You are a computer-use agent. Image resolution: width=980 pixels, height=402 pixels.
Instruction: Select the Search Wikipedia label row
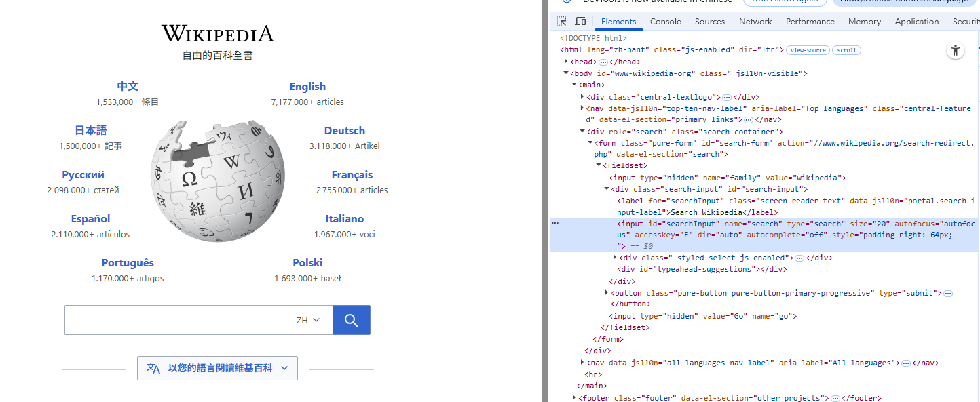click(x=765, y=206)
